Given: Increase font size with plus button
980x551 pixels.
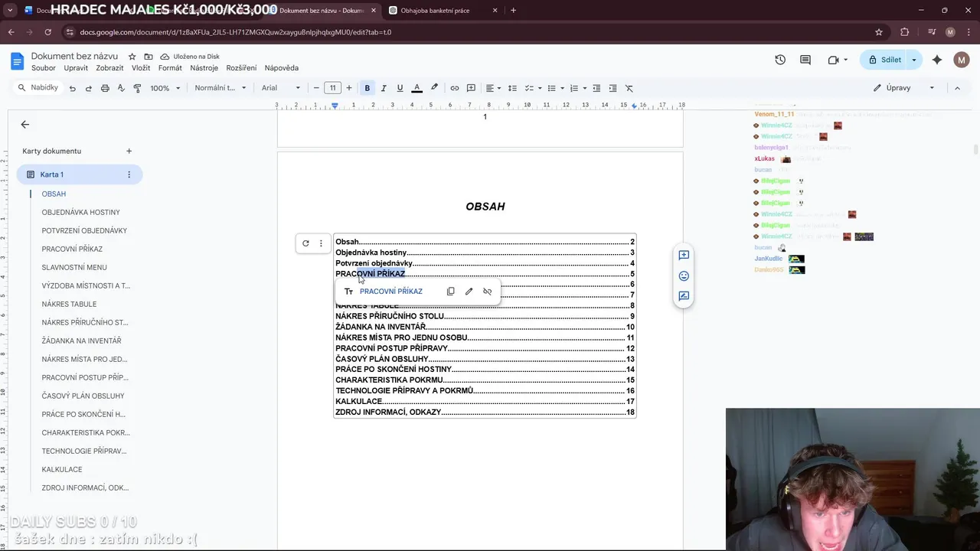Looking at the screenshot, I should coord(349,88).
